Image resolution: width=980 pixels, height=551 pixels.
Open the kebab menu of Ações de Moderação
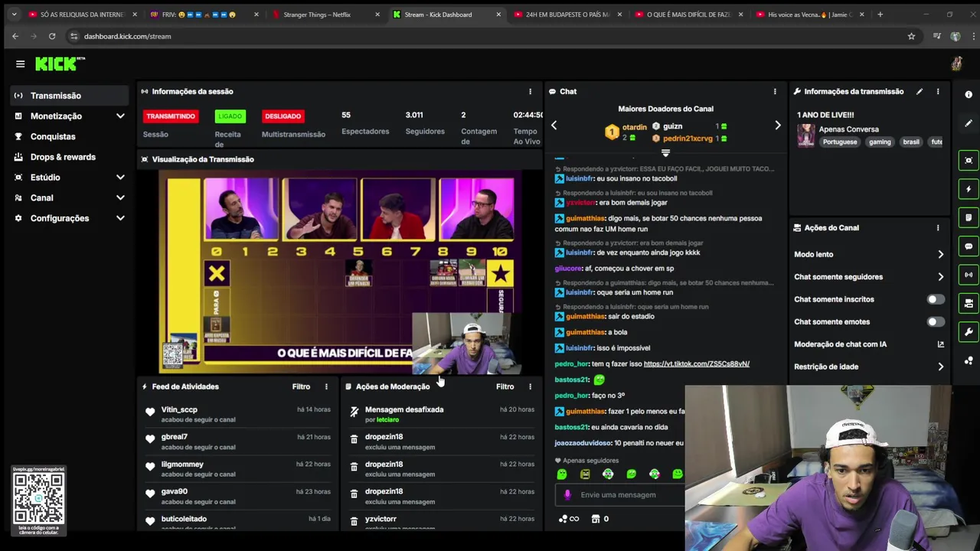click(x=530, y=387)
